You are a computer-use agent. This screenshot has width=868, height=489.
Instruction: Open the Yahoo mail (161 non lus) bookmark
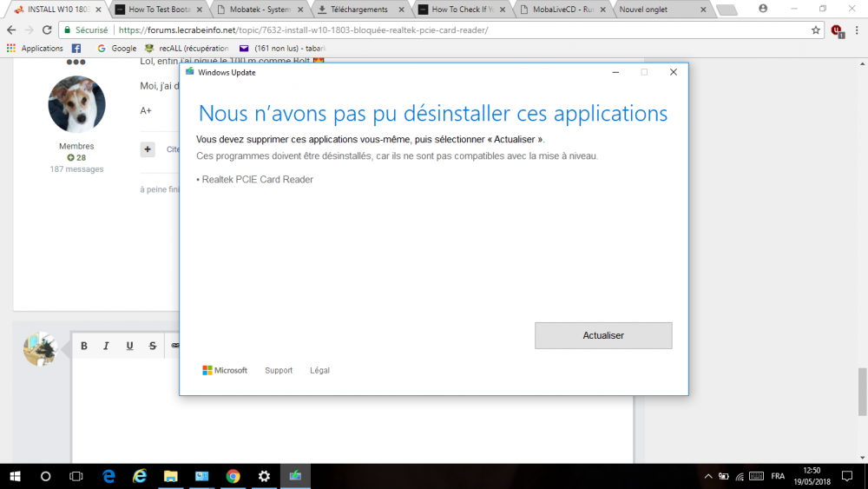[x=282, y=48]
